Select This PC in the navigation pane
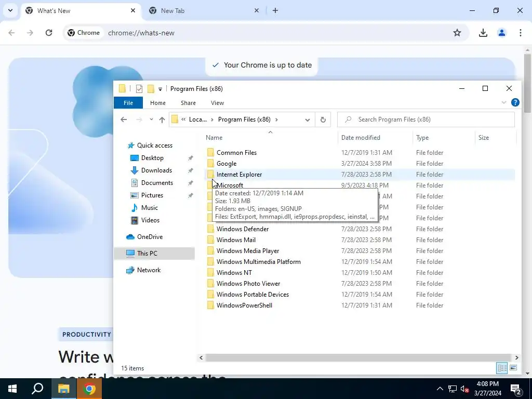 pyautogui.click(x=155, y=253)
